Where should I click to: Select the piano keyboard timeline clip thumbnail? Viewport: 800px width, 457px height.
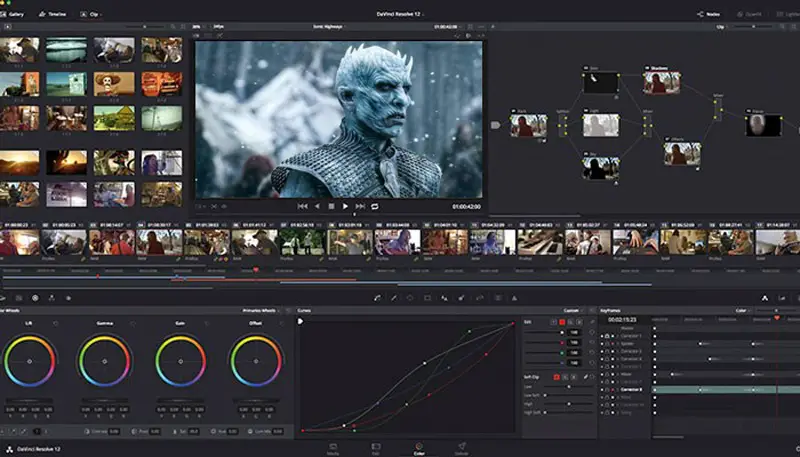point(540,242)
